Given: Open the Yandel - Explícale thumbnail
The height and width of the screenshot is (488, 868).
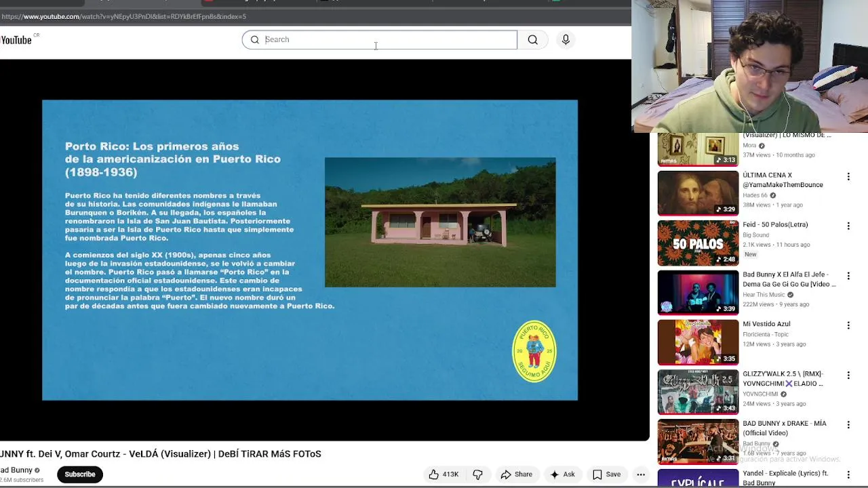Looking at the screenshot, I should [x=698, y=478].
